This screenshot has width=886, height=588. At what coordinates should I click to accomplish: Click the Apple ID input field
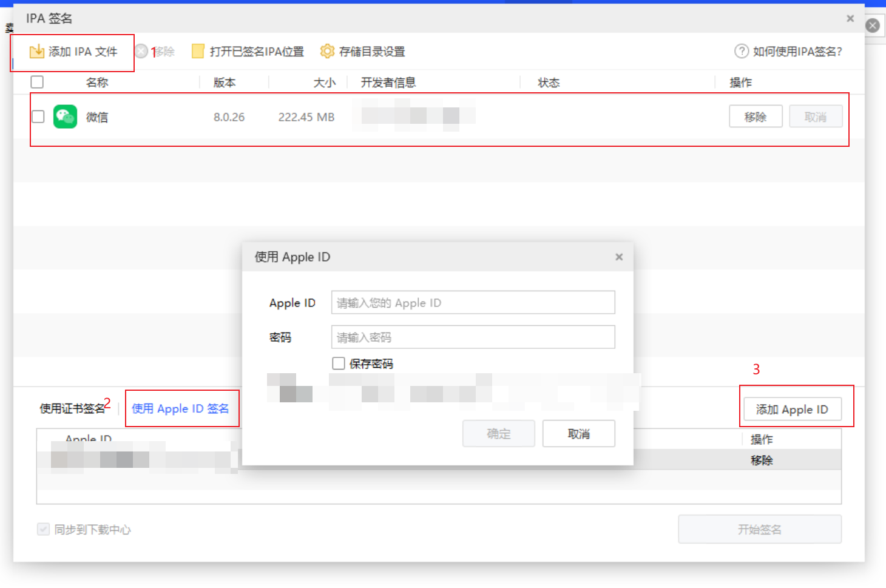coord(473,302)
